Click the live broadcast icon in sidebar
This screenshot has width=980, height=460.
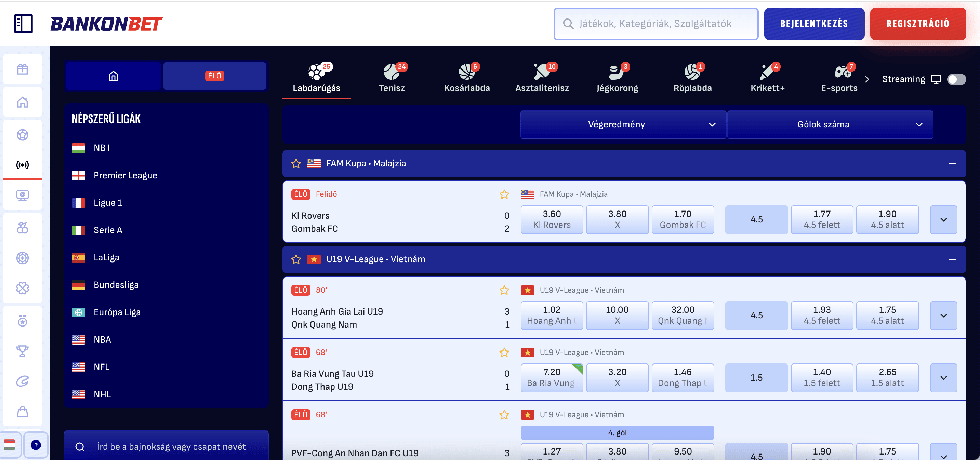(23, 165)
